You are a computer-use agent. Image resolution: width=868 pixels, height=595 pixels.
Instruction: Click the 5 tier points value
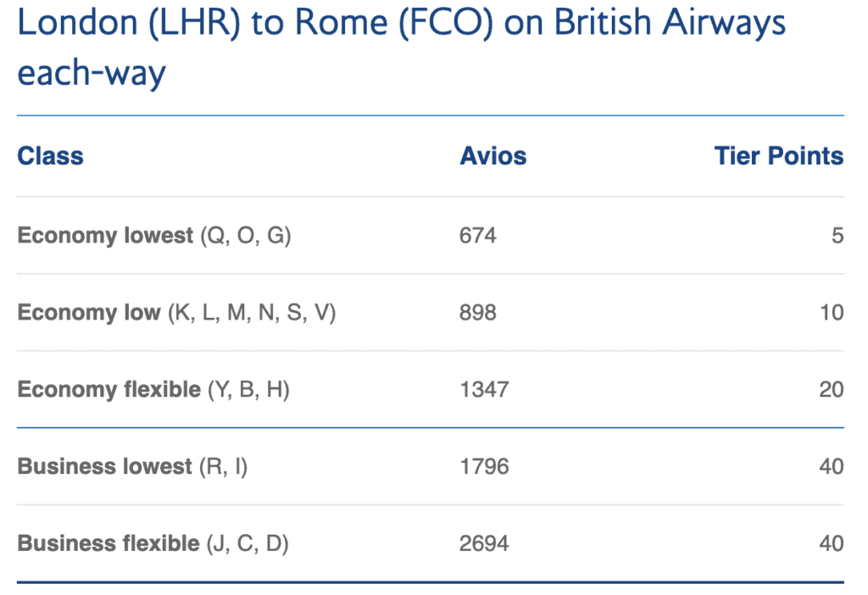pos(837,236)
